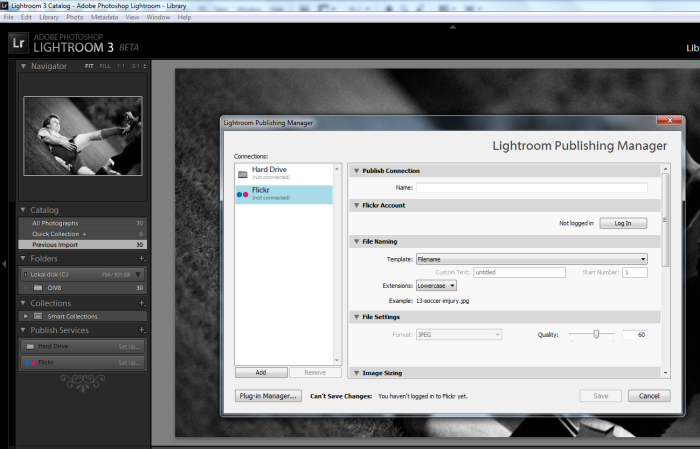Click the Remove connection button
Viewport: 700px width, 449px height.
(315, 372)
